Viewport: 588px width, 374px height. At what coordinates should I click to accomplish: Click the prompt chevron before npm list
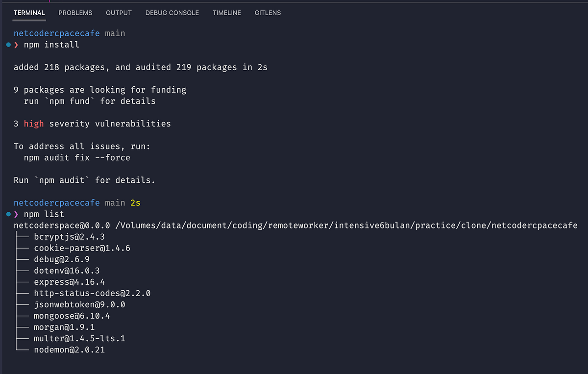[15, 214]
